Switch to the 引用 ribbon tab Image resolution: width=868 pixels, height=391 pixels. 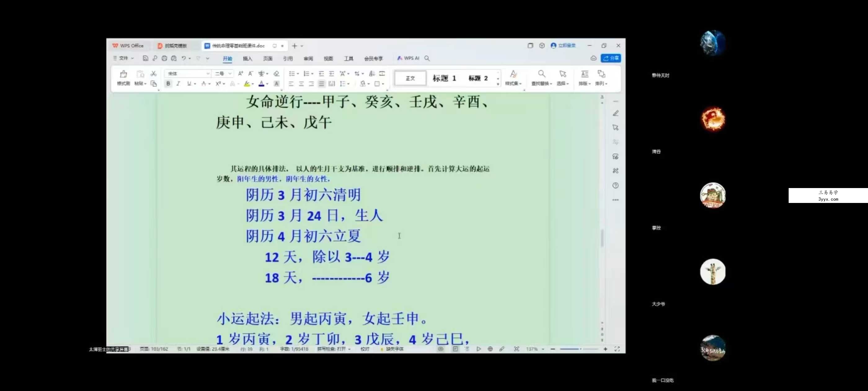pyautogui.click(x=288, y=59)
